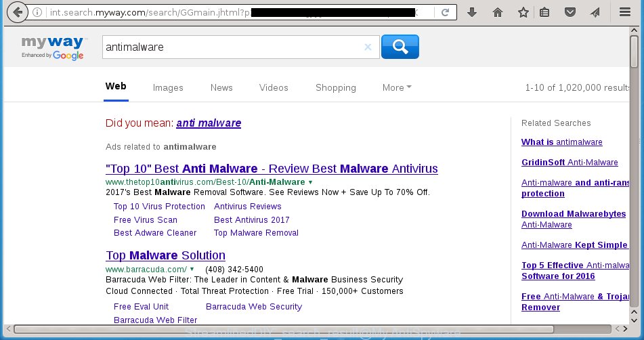Screen dimensions: 644x340
Task: Switch to the Images tab
Action: click(x=168, y=87)
